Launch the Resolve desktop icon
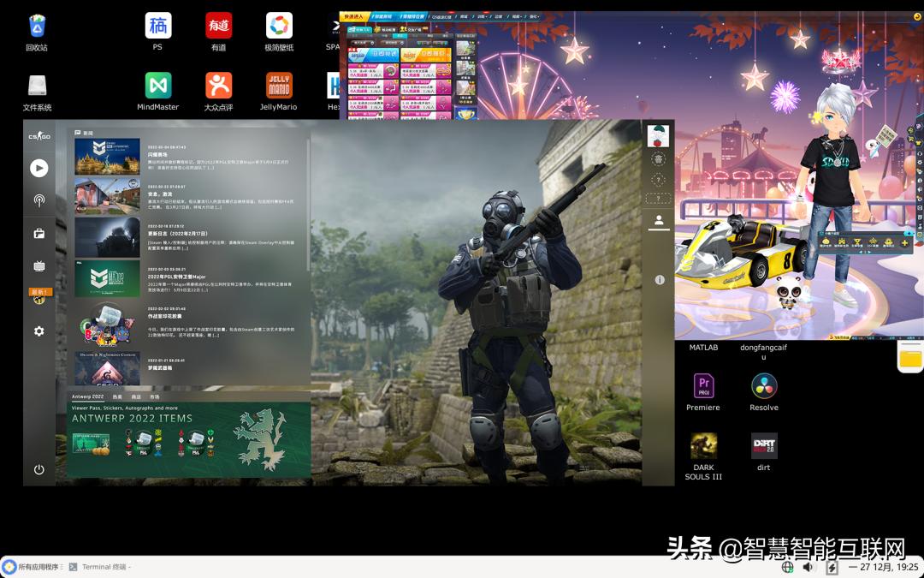 pos(764,392)
